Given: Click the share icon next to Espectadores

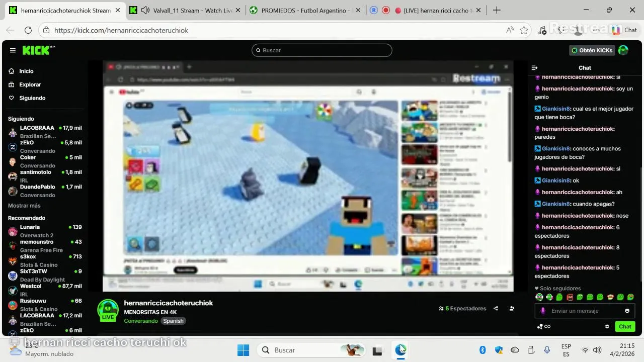Looking at the screenshot, I should (496, 309).
